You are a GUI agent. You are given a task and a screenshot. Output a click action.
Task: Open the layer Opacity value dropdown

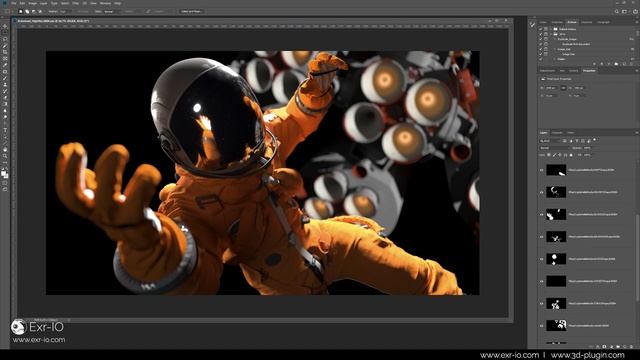pyautogui.click(x=587, y=148)
